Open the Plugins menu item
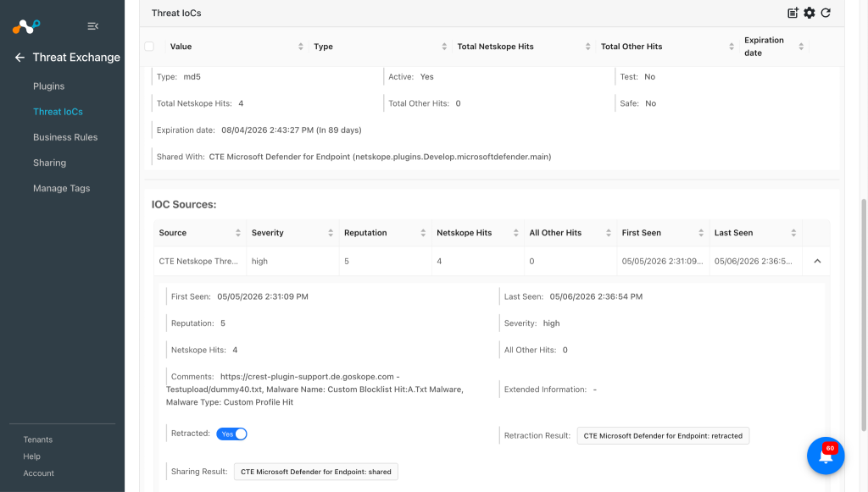Viewport: 868px width, 492px height. point(48,86)
